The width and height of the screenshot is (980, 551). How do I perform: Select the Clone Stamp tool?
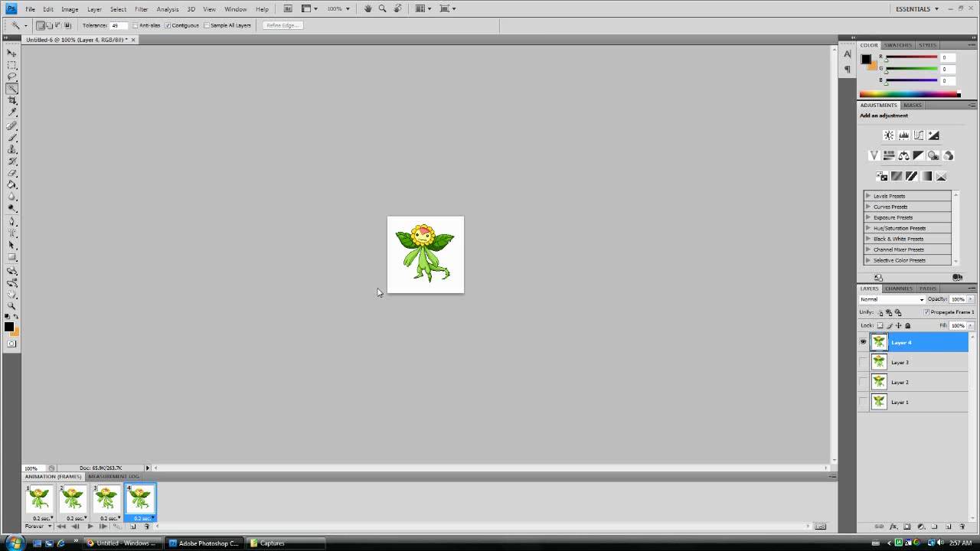click(12, 149)
